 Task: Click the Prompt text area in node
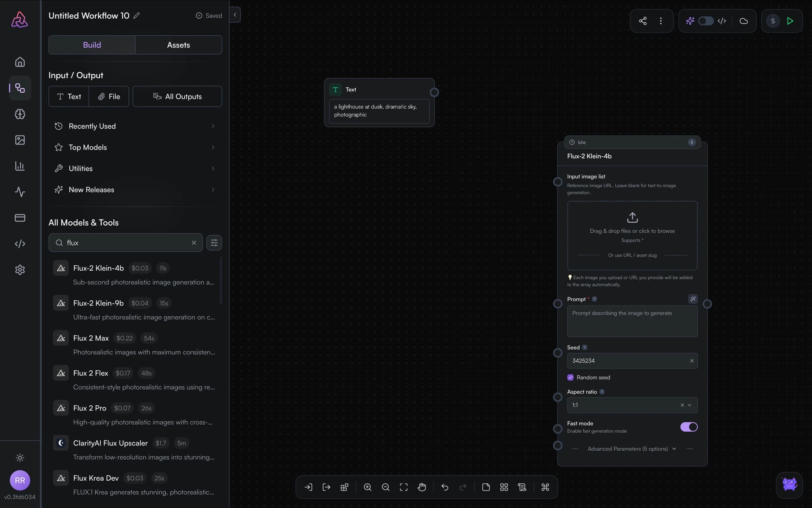click(x=632, y=321)
